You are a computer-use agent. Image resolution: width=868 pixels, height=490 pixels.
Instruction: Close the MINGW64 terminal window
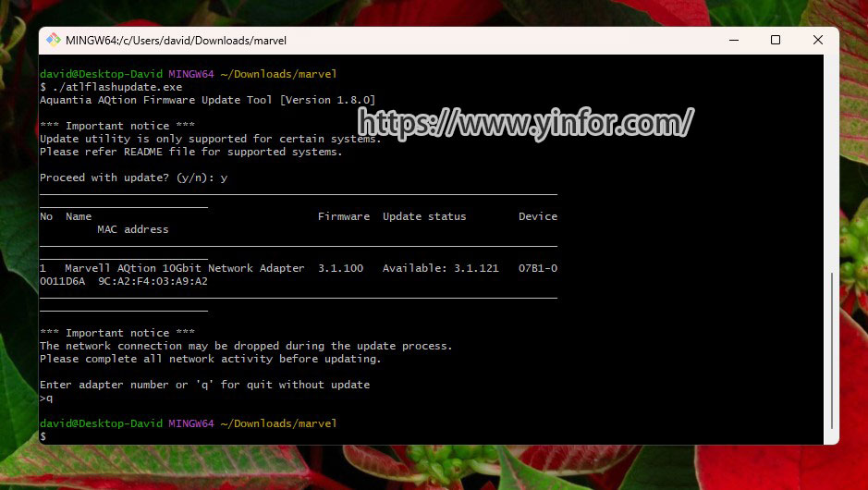pyautogui.click(x=818, y=40)
